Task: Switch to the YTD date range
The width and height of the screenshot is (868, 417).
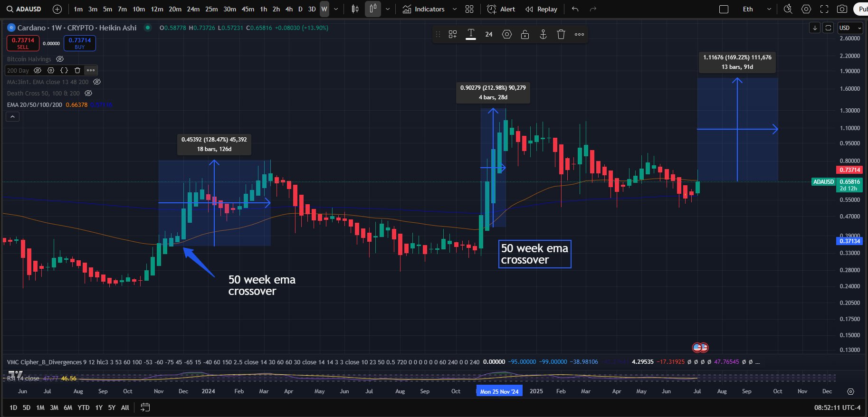Action: pos(84,408)
